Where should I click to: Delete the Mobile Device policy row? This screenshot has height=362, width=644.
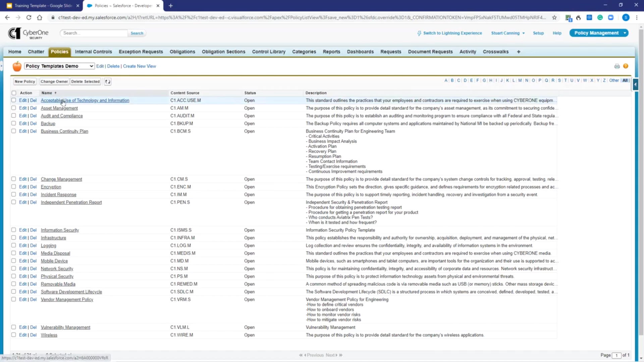[33, 261]
